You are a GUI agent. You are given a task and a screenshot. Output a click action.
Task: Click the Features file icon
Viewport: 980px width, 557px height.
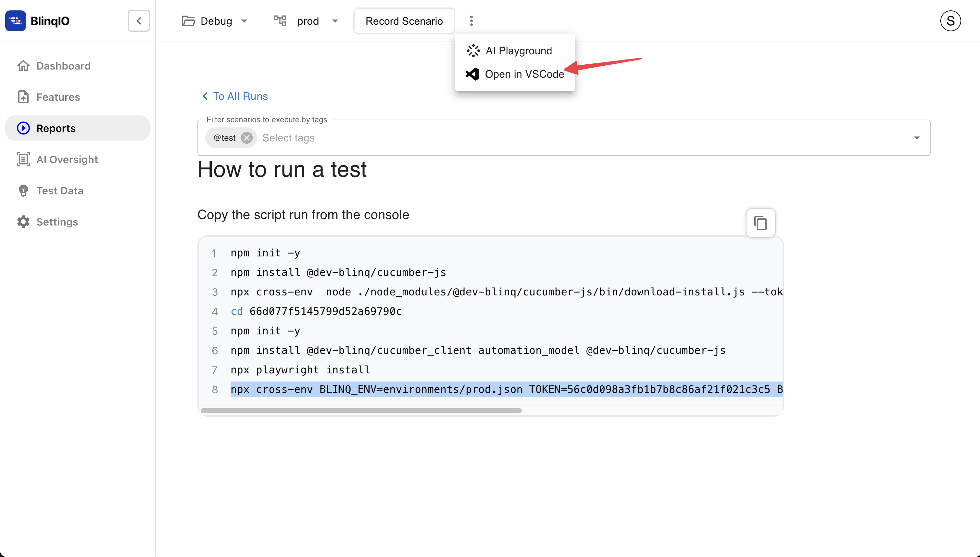click(x=23, y=97)
